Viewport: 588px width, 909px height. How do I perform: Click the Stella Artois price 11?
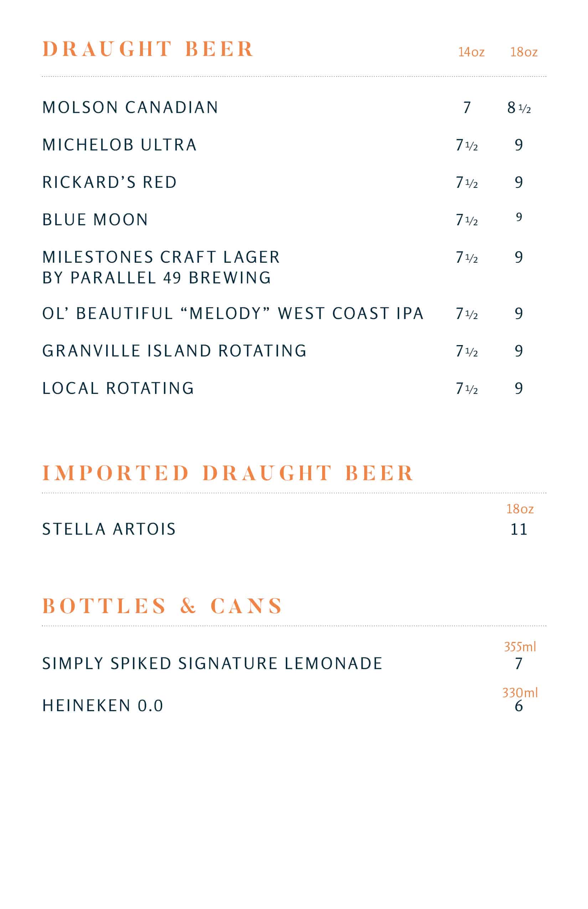pos(519,529)
